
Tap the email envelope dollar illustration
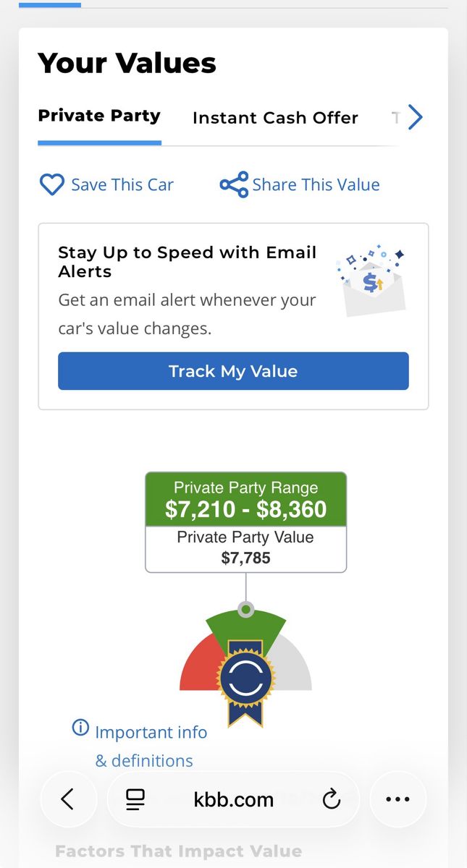pyautogui.click(x=372, y=283)
